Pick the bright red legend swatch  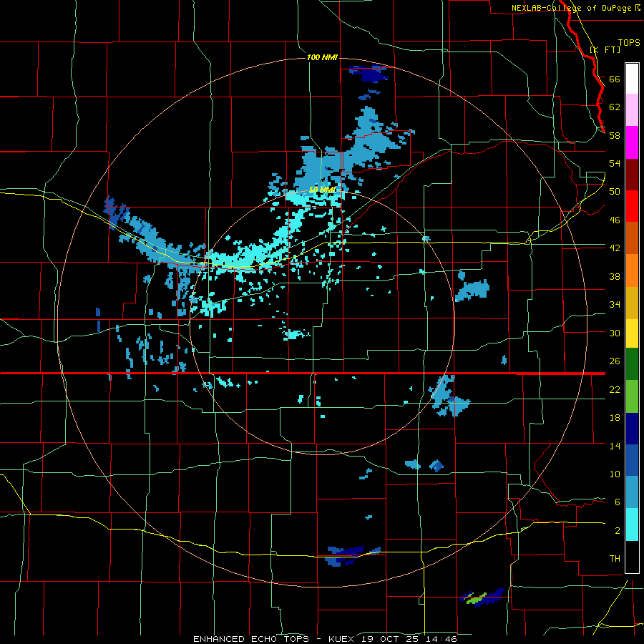click(632, 206)
